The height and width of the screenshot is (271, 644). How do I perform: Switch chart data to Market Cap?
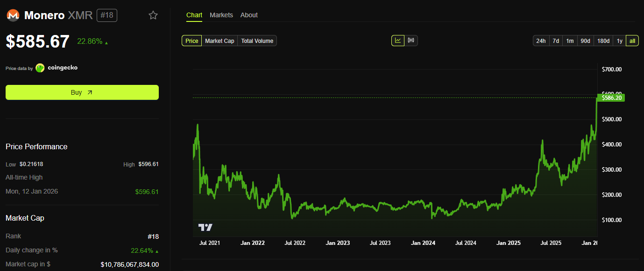[x=219, y=41]
